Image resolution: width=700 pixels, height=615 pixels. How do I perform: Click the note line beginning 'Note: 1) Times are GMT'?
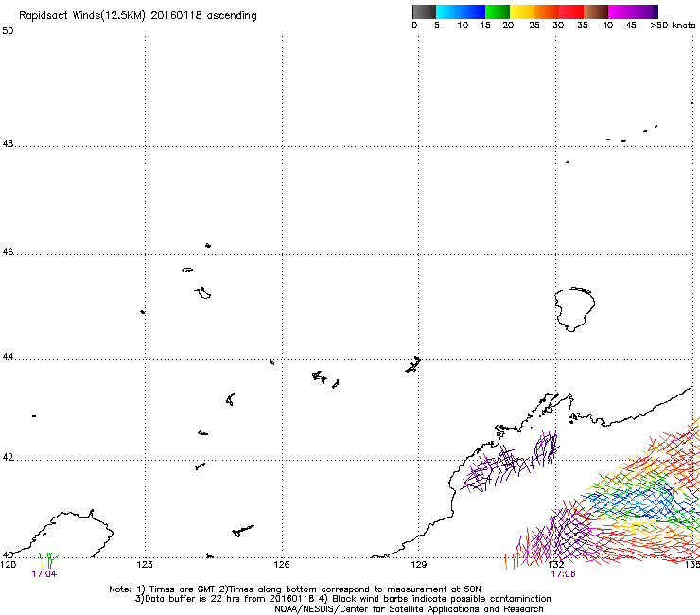coord(295,589)
